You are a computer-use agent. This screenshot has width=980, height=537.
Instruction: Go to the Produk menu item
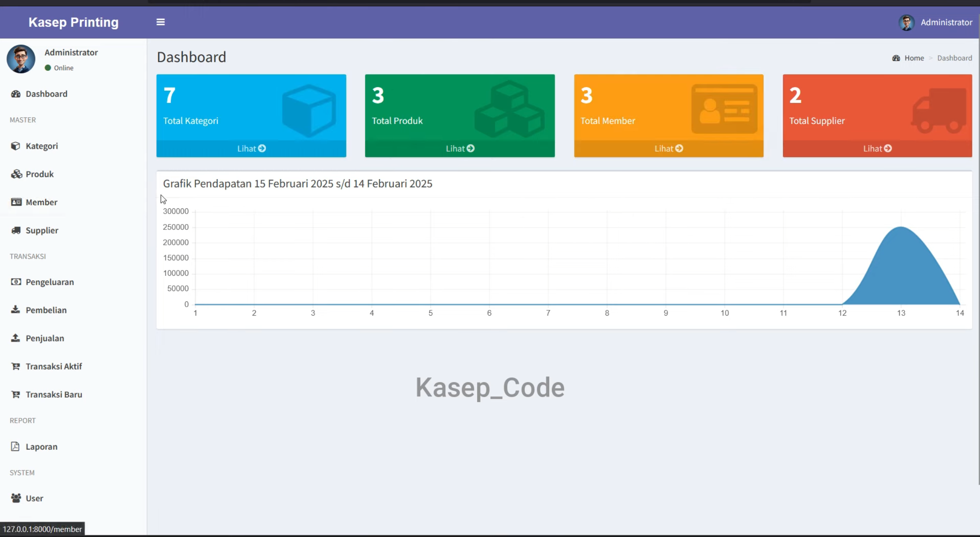[73, 174]
